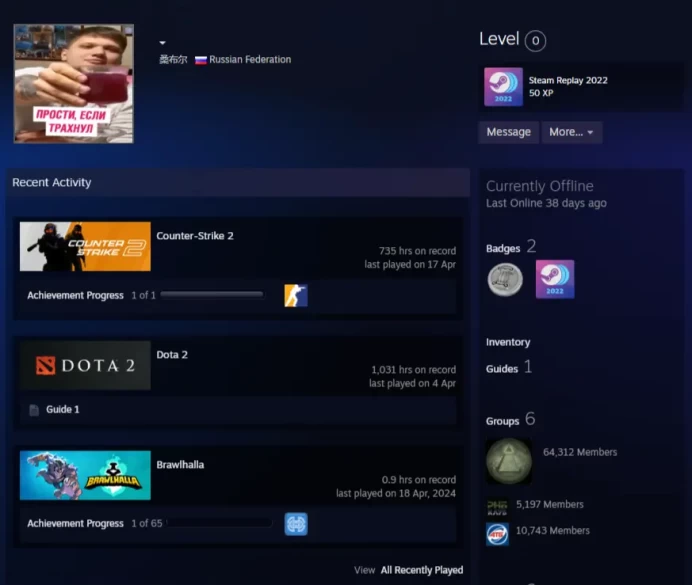Open the Steam Replay 2022 featured badge icon
This screenshot has width=692, height=585.
(504, 87)
